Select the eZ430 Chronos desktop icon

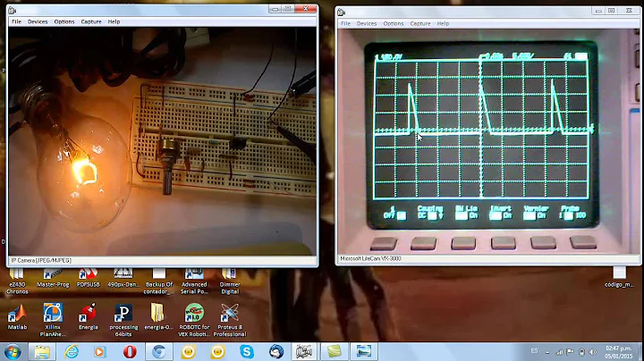tap(17, 281)
